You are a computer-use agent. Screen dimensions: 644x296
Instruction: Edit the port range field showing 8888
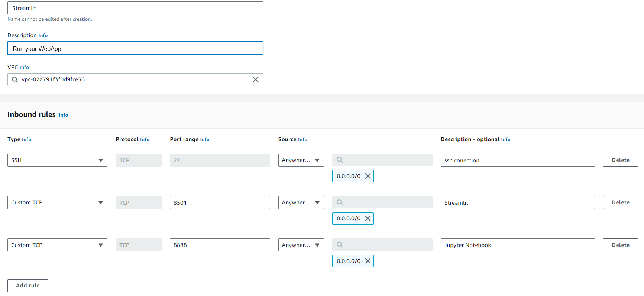click(x=220, y=245)
